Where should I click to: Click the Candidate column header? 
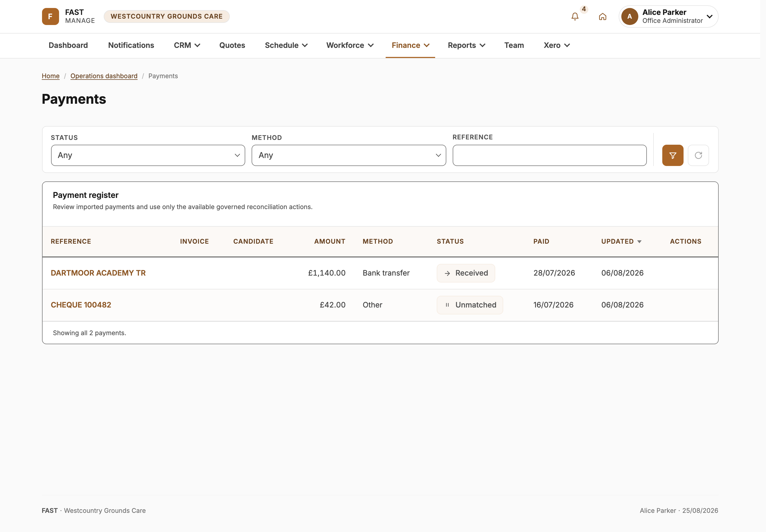point(253,242)
